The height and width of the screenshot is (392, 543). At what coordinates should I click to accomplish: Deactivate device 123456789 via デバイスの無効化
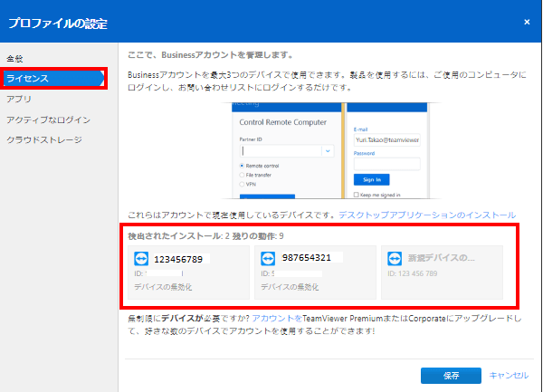pos(163,287)
